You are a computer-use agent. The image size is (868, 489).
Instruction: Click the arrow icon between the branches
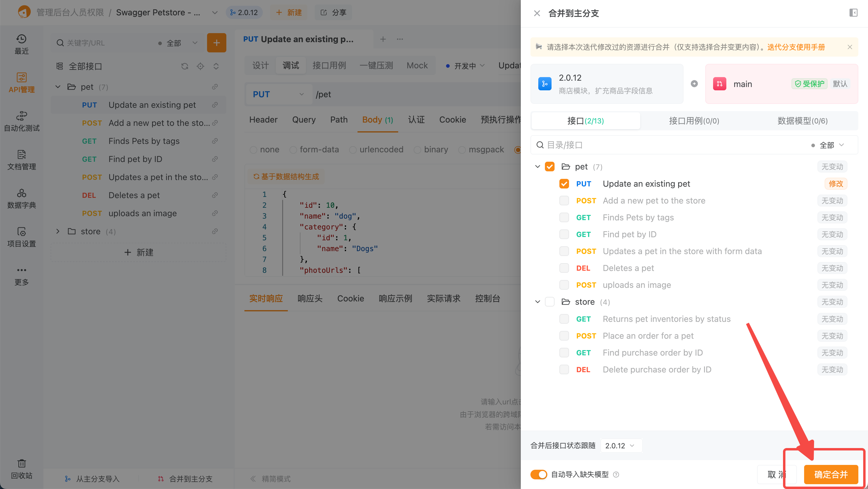[694, 84]
